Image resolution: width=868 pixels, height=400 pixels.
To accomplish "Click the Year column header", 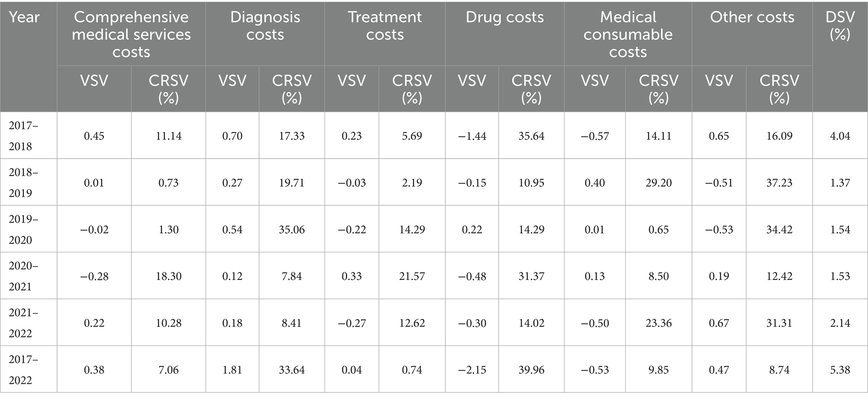I will pos(24,17).
